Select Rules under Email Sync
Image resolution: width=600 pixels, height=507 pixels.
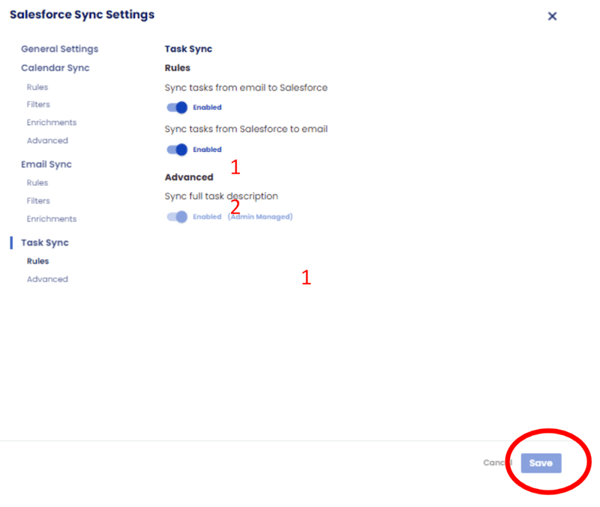coord(37,183)
